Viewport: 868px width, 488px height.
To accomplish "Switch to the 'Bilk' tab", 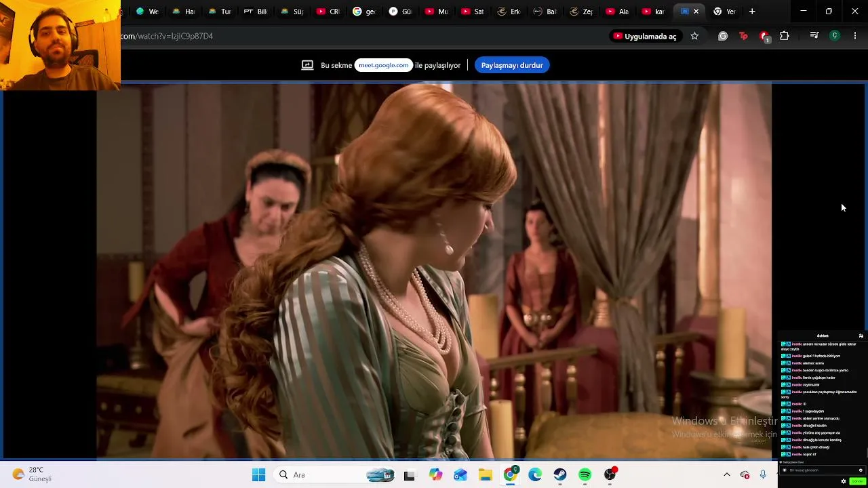I will pos(256,12).
